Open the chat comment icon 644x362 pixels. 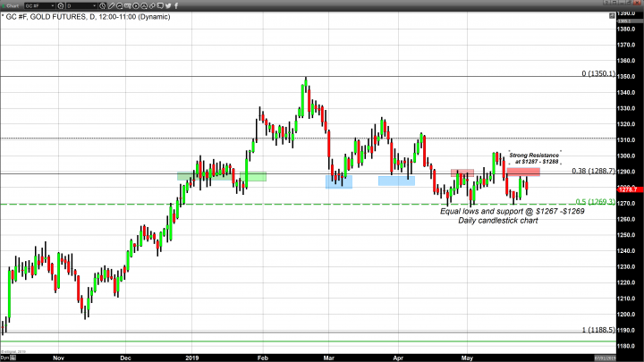pos(160,5)
